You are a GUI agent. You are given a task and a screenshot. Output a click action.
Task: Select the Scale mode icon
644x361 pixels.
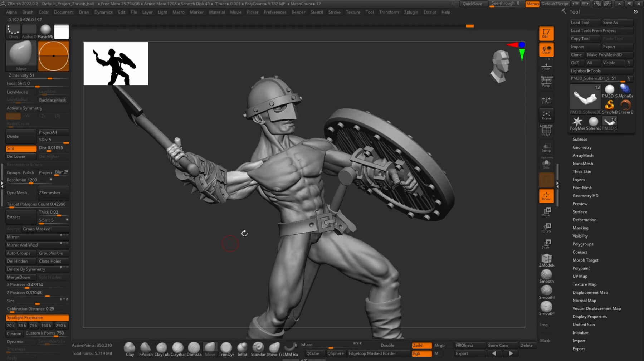tap(547, 244)
